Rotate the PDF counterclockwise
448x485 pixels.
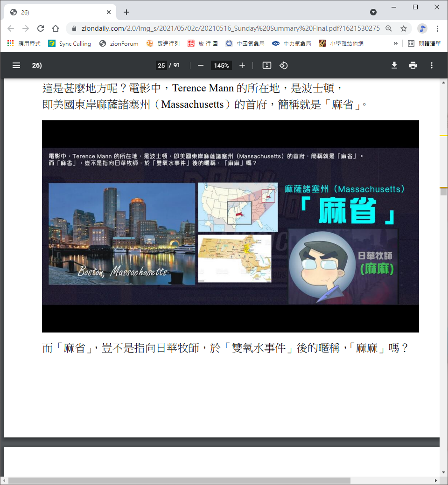click(x=284, y=65)
